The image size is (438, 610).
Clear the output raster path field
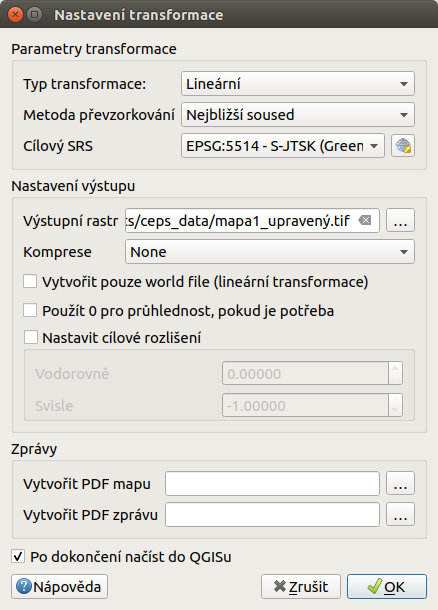[365, 221]
